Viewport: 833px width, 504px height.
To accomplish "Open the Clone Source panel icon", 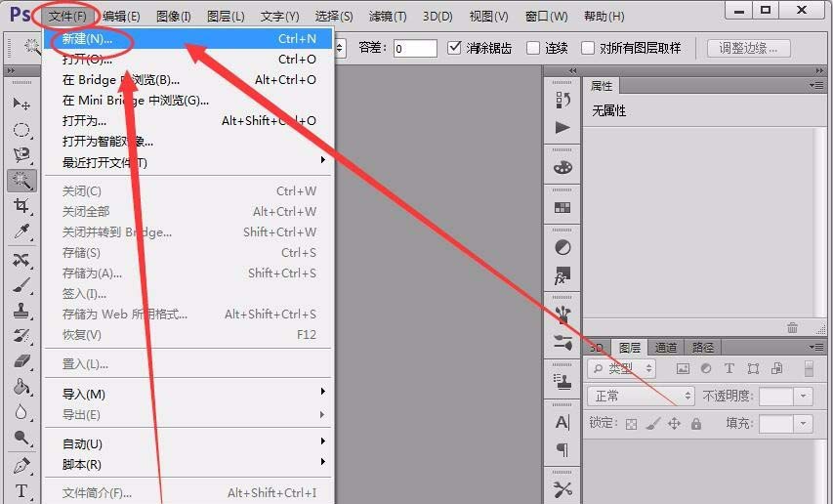I will (562, 381).
